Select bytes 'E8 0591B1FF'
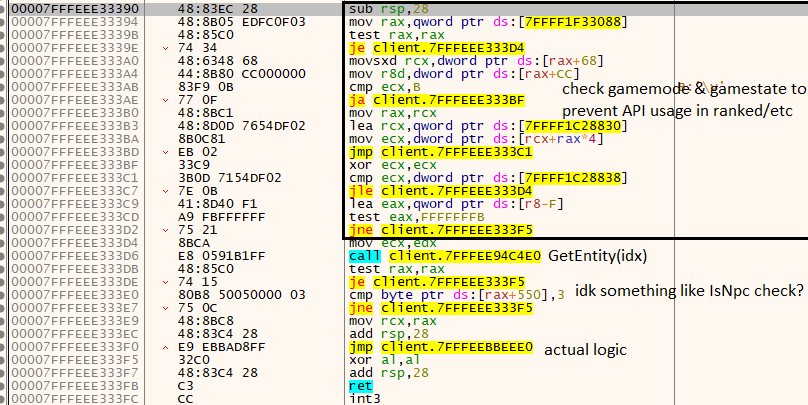The height and width of the screenshot is (405, 808). 222,256
